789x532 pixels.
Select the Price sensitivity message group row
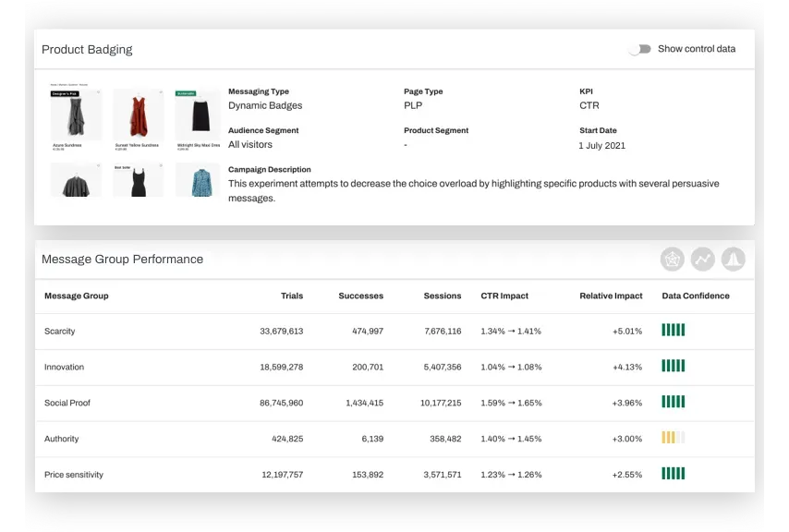tap(394, 475)
